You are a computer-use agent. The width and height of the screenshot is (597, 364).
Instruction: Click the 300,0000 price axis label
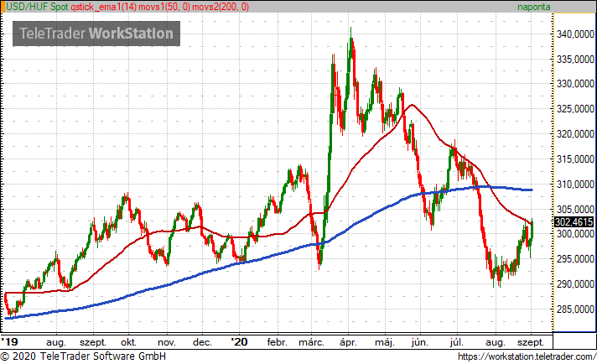click(x=575, y=234)
